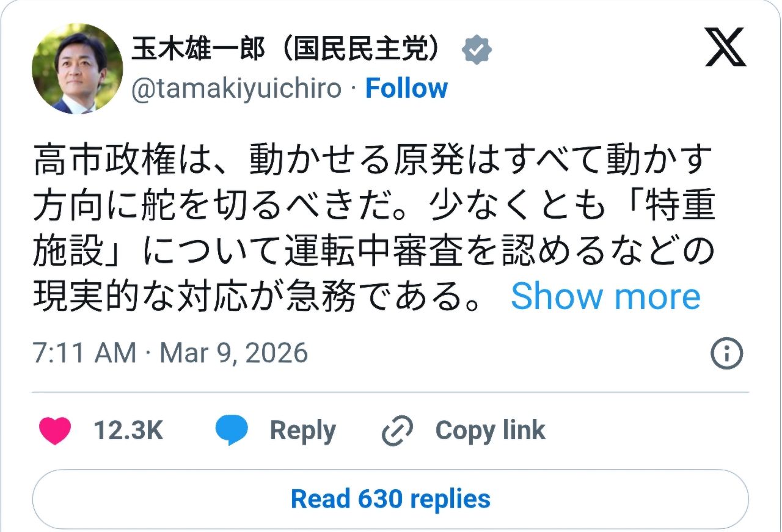Click the X logo
This screenshot has height=532, width=782.
click(725, 47)
